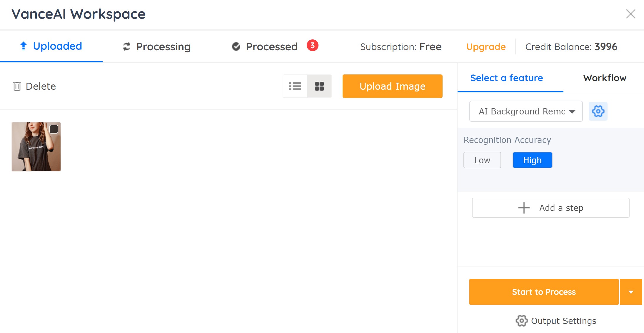Click the Upload Image icon button

[392, 86]
